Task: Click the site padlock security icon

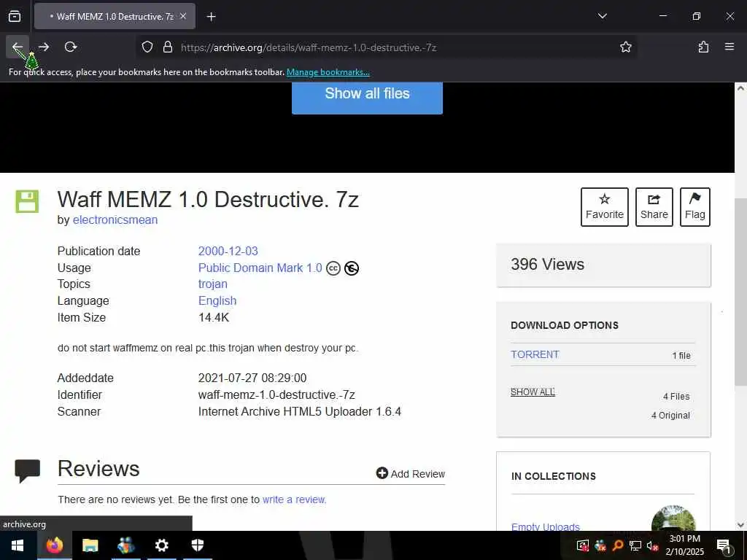Action: click(167, 47)
